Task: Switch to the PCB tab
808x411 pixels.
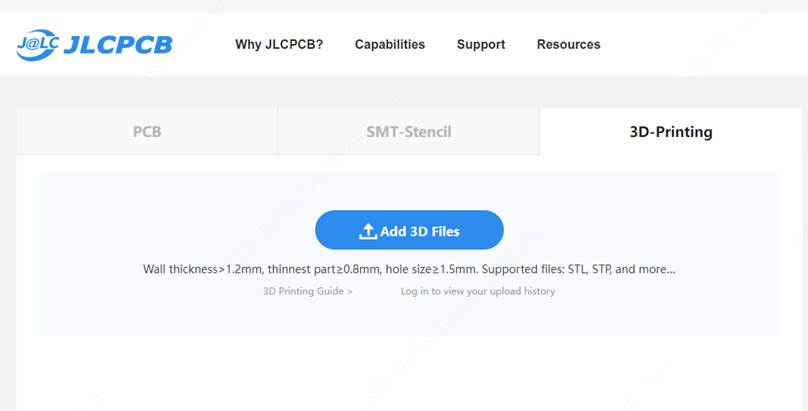Action: coord(147,131)
